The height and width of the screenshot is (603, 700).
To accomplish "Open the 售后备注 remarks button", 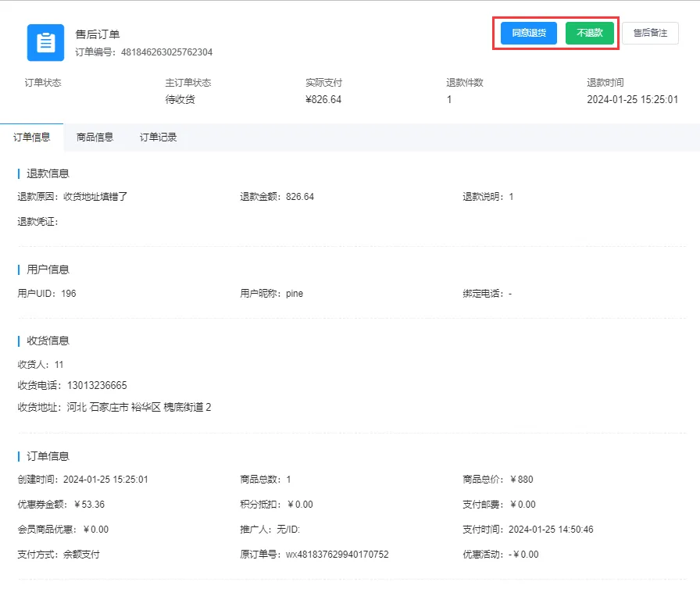I will [650, 34].
